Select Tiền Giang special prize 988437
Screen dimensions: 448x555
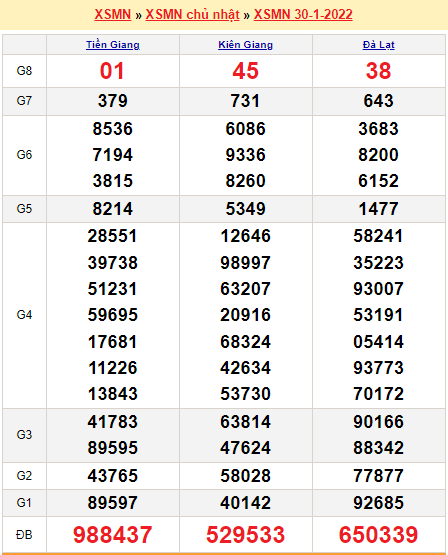pos(113,534)
